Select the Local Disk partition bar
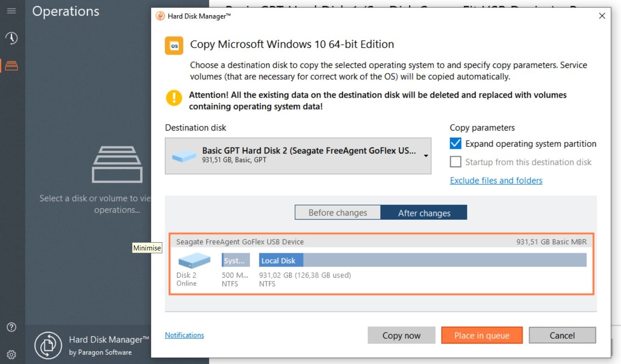The width and height of the screenshot is (621, 364). (423, 260)
